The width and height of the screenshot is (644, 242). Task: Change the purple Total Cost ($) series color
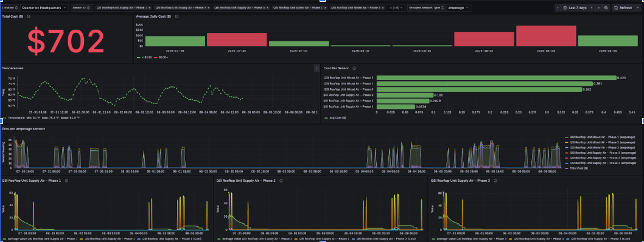567,168
